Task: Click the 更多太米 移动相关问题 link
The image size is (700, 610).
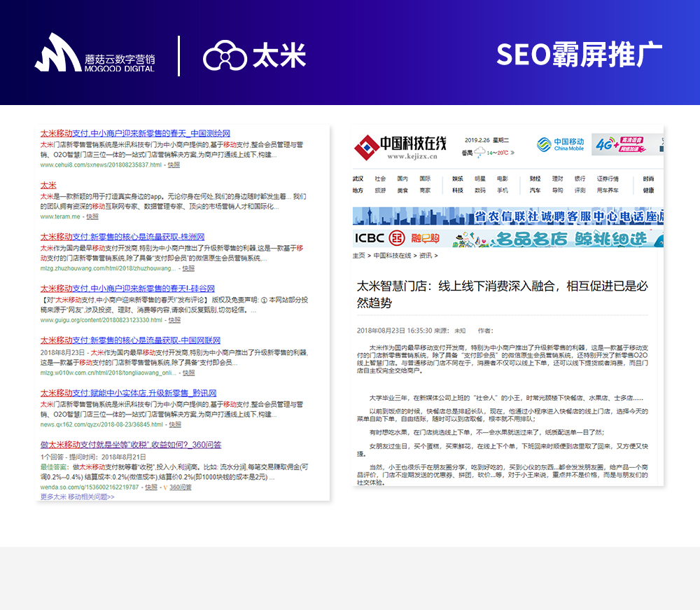Action: click(77, 497)
